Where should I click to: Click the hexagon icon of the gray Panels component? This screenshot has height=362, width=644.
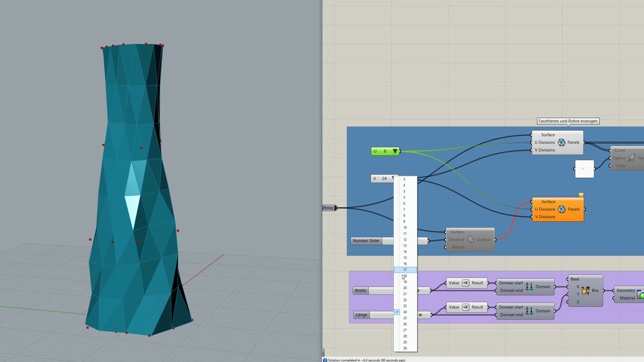coord(561,143)
